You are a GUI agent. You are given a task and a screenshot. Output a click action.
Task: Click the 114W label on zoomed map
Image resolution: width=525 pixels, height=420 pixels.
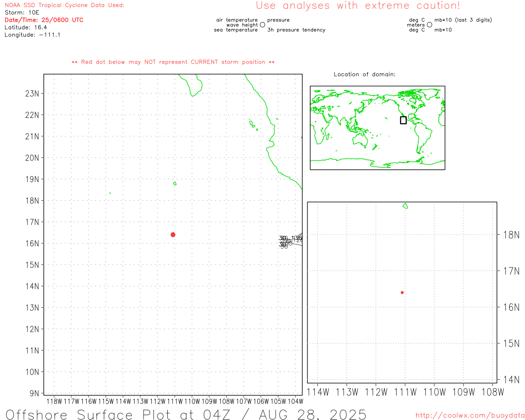coord(318,392)
